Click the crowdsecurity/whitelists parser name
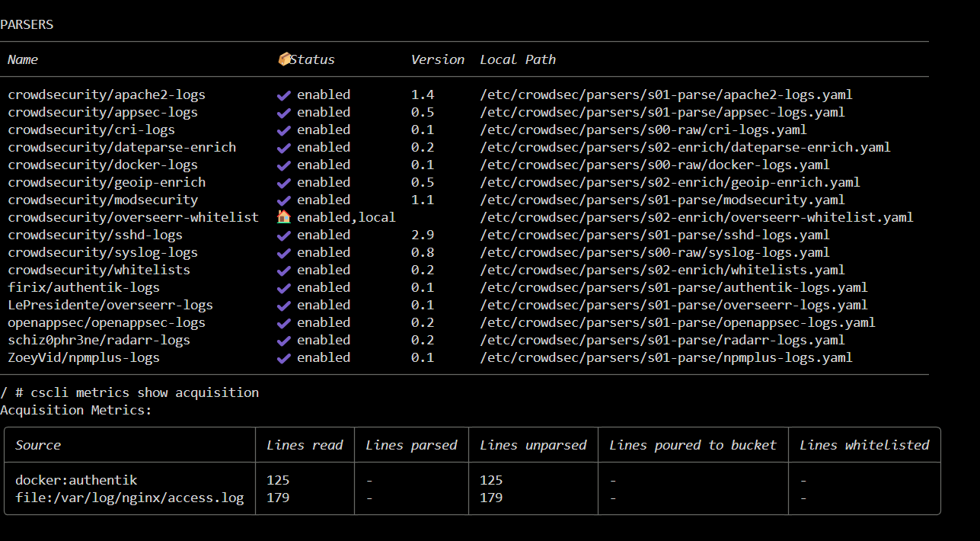The image size is (980, 541). point(99,270)
